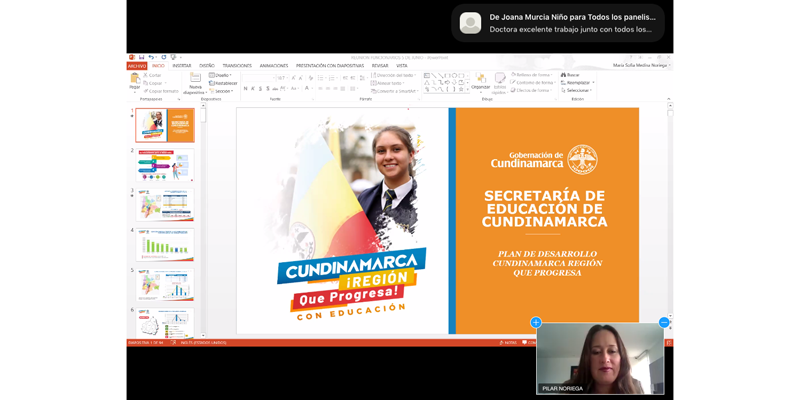Toggle align text left

[320, 88]
